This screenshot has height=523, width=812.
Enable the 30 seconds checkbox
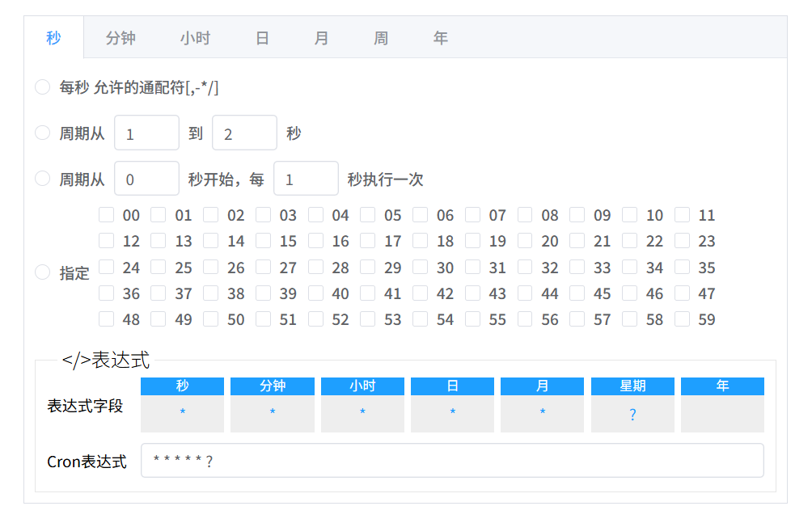pyautogui.click(x=421, y=267)
